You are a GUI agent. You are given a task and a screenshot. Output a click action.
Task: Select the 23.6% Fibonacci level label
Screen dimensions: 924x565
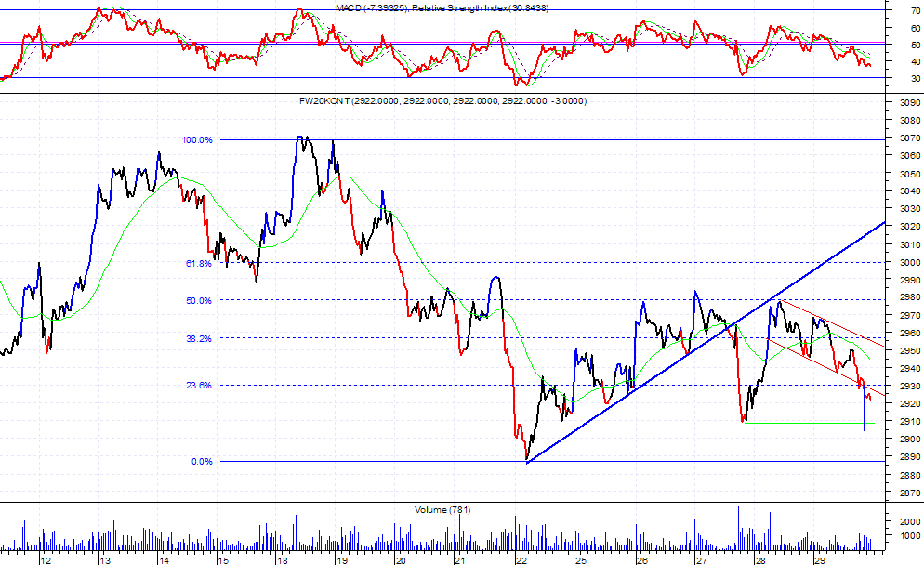pyautogui.click(x=199, y=386)
